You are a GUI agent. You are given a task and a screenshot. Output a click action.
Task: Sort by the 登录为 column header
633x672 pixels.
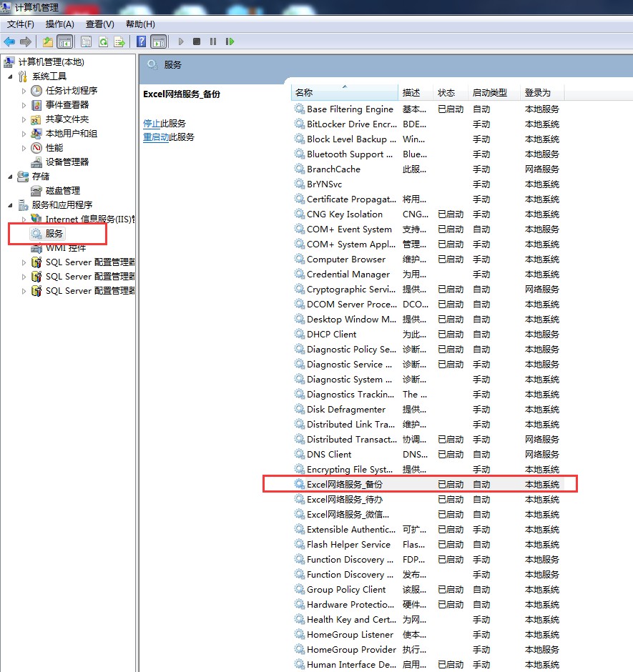click(x=542, y=92)
